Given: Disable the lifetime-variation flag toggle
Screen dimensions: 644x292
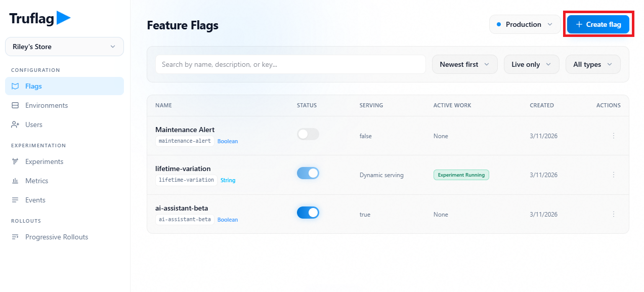Looking at the screenshot, I should point(308,173).
